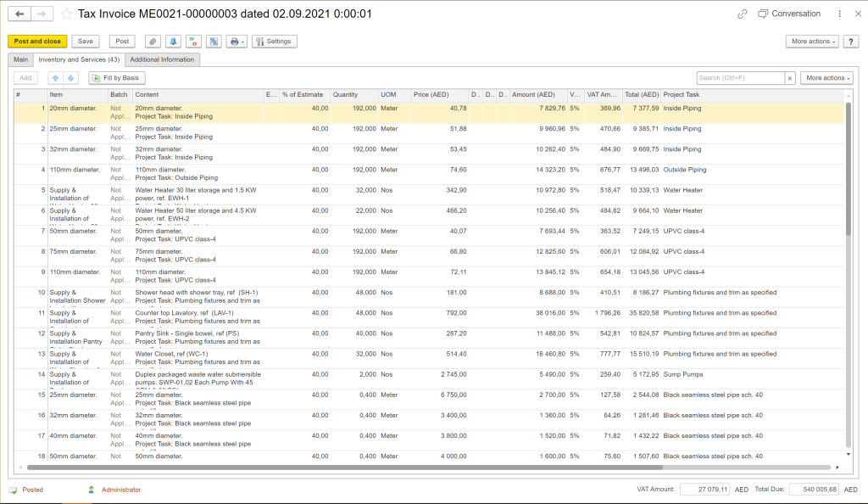868x504 pixels.
Task: Select the Shower head with shower tray content
Action: click(x=198, y=297)
